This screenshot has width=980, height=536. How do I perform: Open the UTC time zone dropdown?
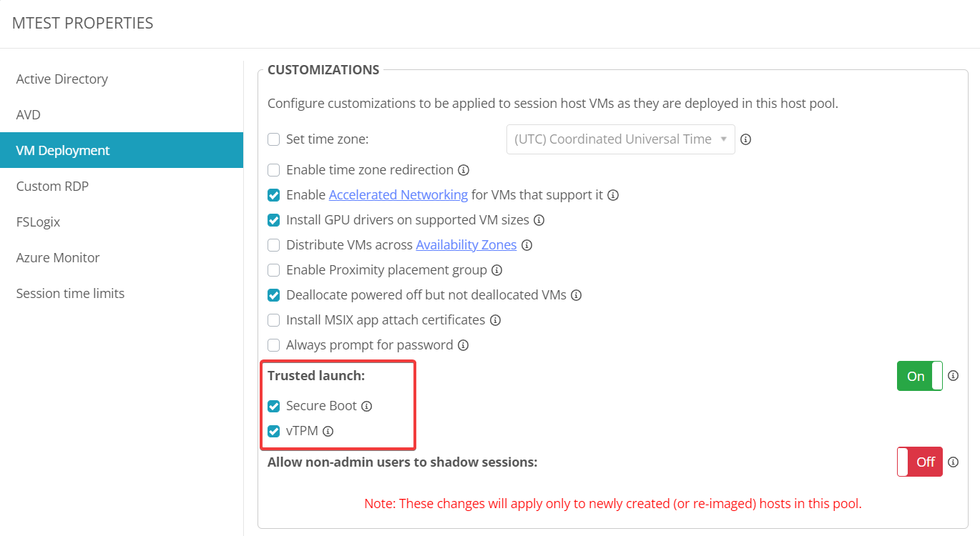[x=620, y=139]
